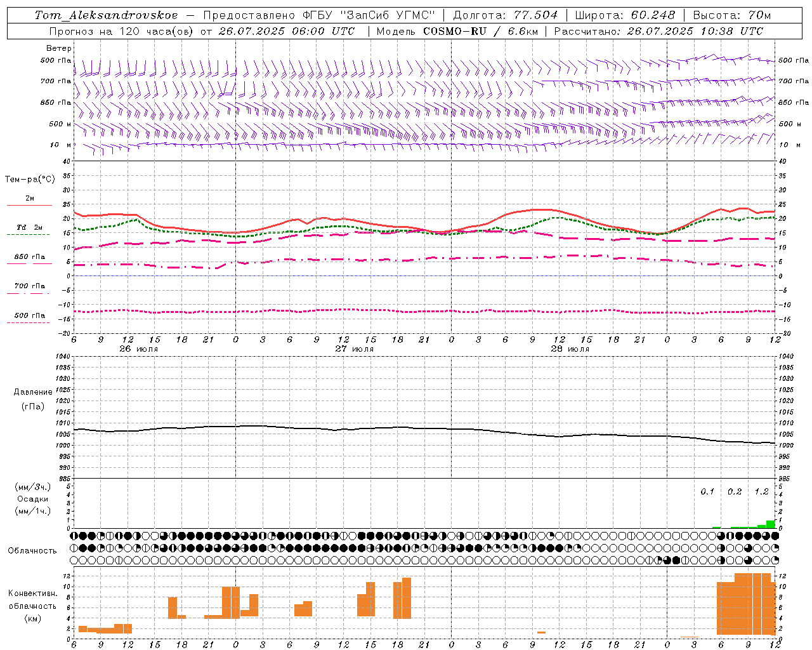Click the station name Tom_Aleksandrovskoe in the header
Image resolution: width=812 pixels, height=650 pixels.
(x=106, y=15)
